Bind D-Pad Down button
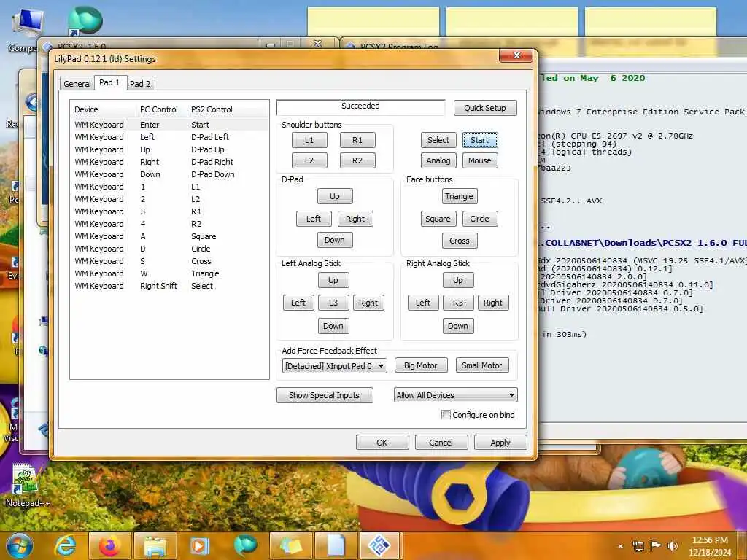This screenshot has width=747, height=560. pyautogui.click(x=335, y=240)
